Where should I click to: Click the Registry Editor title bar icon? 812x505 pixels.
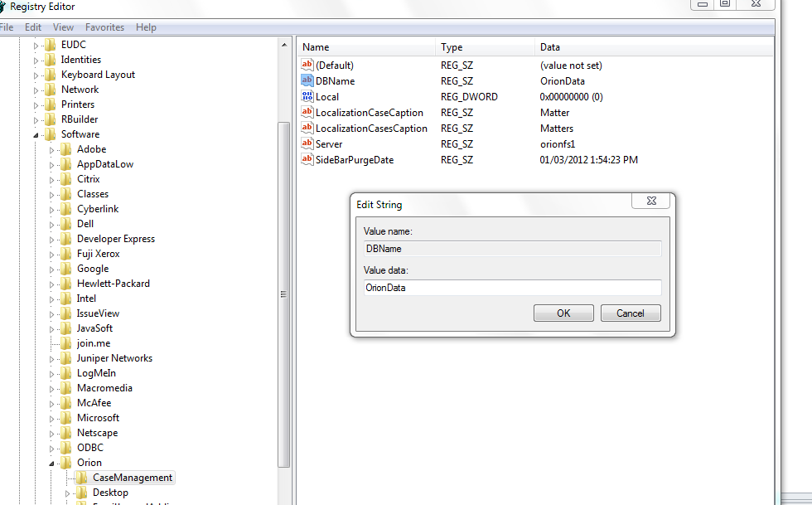point(2,7)
